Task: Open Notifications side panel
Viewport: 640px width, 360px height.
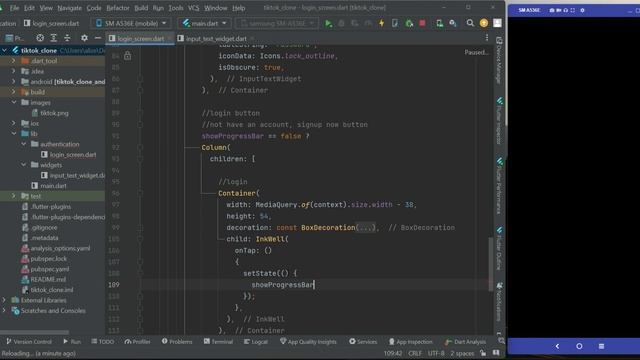Action: click(x=499, y=302)
